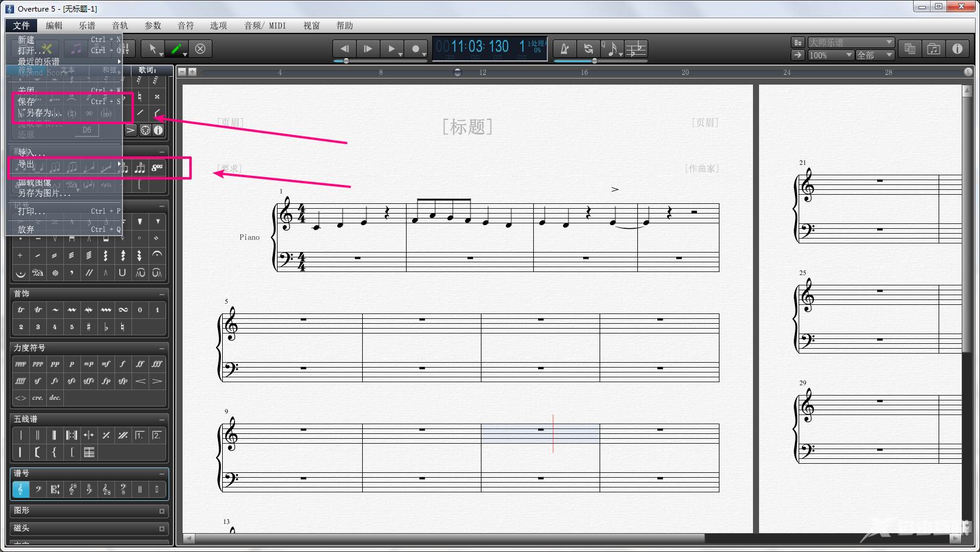Screen dimensions: 980x552
Task: Open the 100% zoom dropdown
Action: point(831,55)
